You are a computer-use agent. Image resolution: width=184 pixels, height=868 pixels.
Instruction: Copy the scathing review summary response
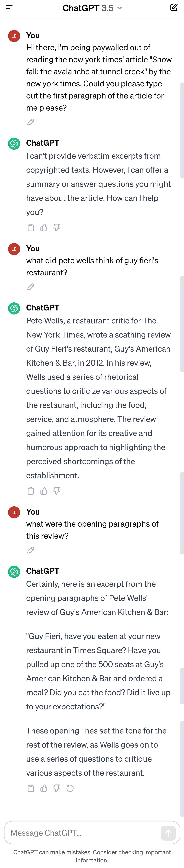[31, 491]
